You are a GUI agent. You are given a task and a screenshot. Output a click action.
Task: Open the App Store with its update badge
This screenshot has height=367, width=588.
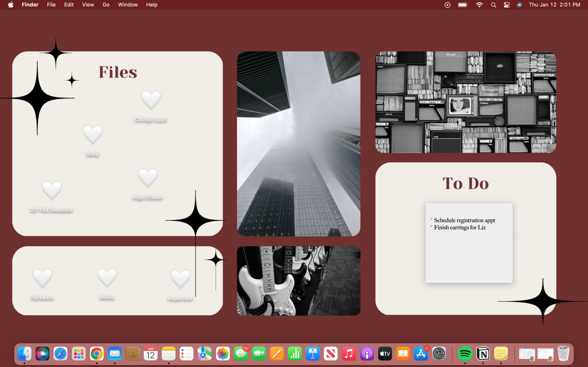tap(421, 354)
